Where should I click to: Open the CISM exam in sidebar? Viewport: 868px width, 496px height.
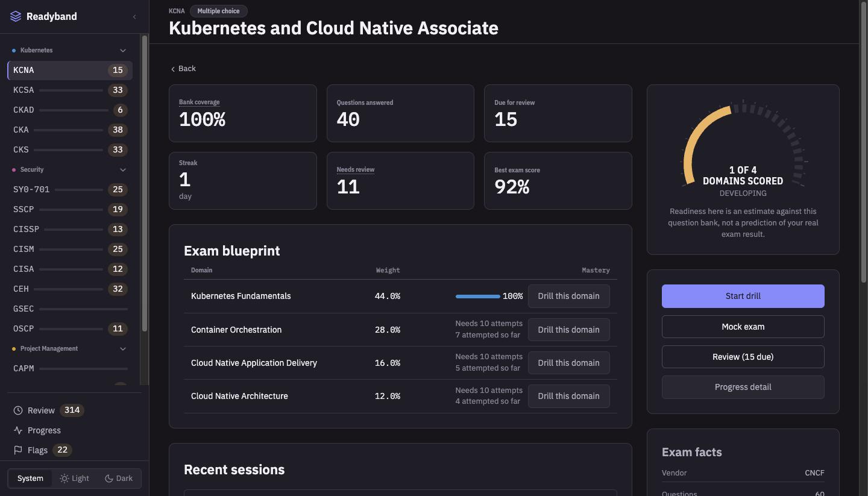coord(70,250)
